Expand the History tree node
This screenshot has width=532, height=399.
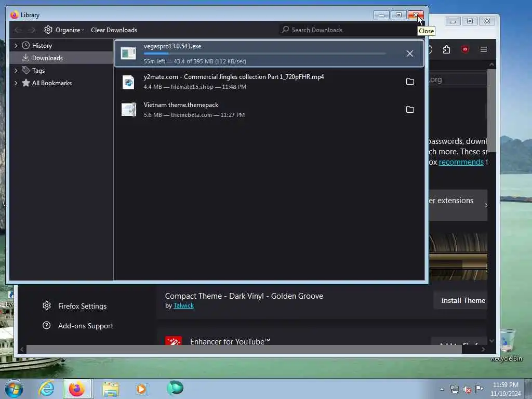click(x=16, y=46)
